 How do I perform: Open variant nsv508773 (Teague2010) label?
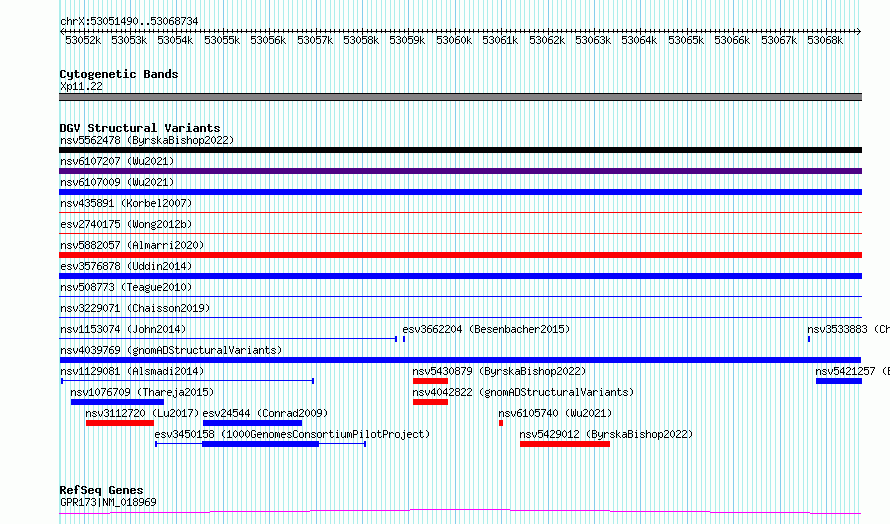126,287
